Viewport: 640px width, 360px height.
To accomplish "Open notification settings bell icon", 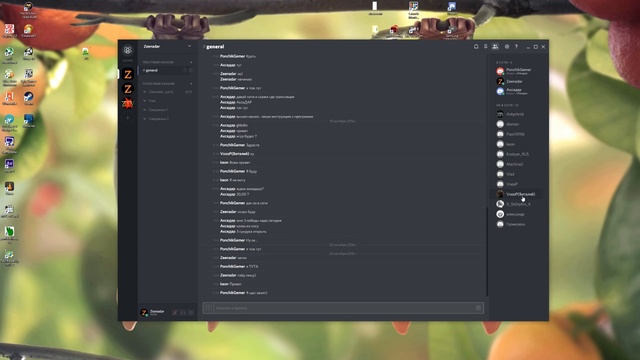I will coord(476,47).
